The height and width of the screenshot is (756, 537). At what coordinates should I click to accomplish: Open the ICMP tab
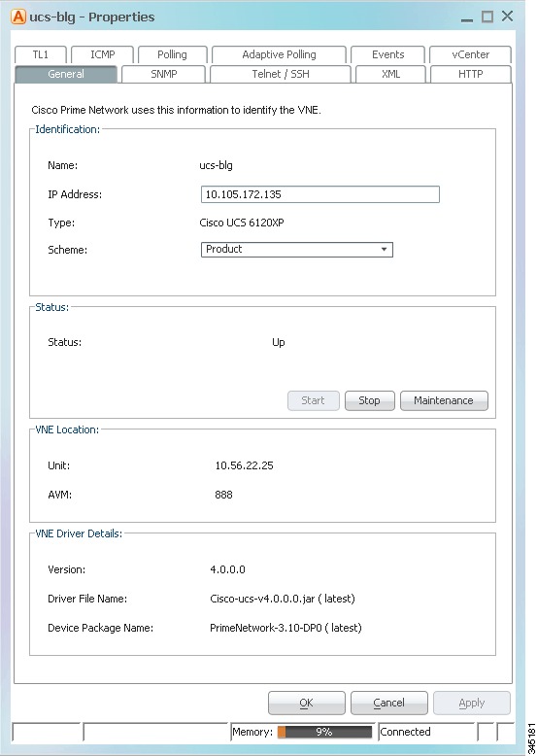103,54
